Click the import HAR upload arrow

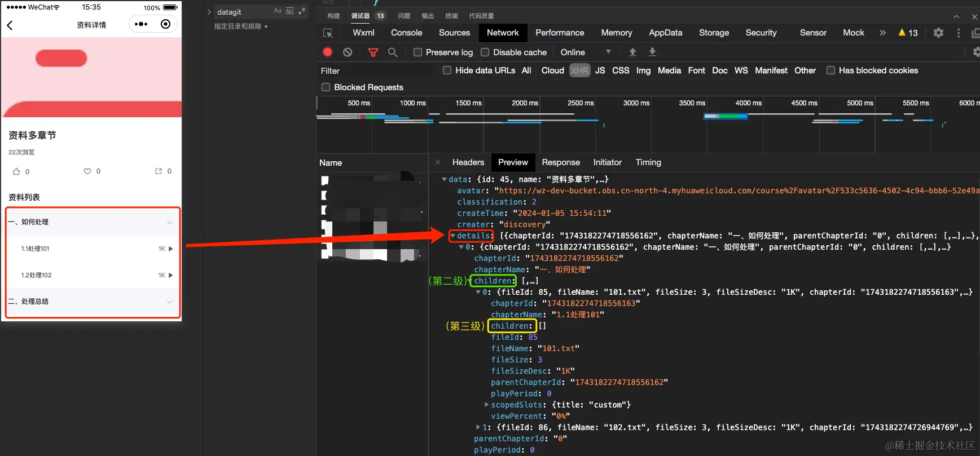coord(632,52)
